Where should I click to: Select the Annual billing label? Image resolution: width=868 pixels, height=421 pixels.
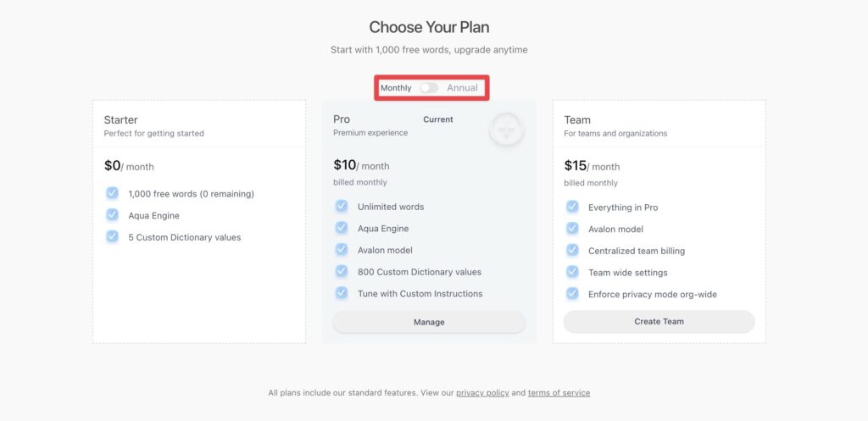pos(462,88)
